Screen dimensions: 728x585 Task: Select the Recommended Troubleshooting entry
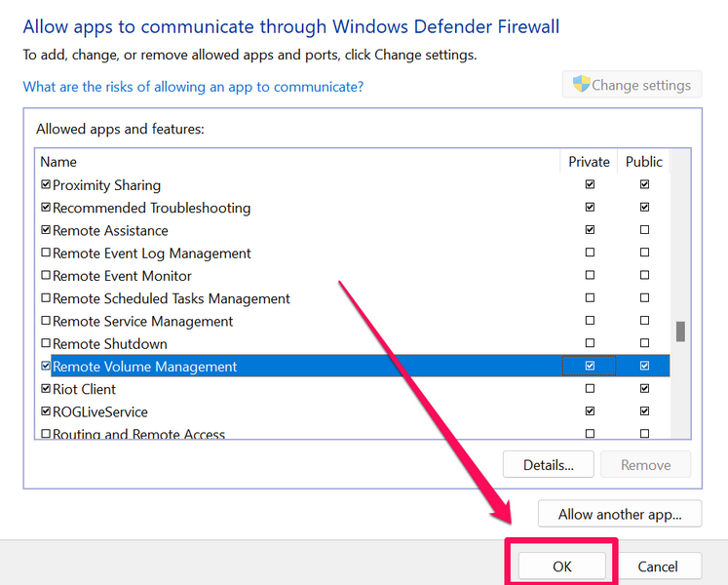tap(151, 208)
